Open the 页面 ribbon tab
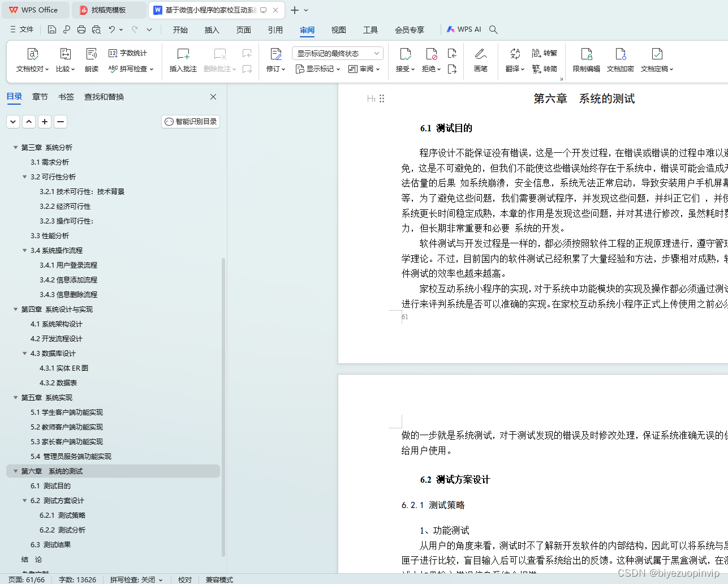The height and width of the screenshot is (584, 728). tap(244, 30)
